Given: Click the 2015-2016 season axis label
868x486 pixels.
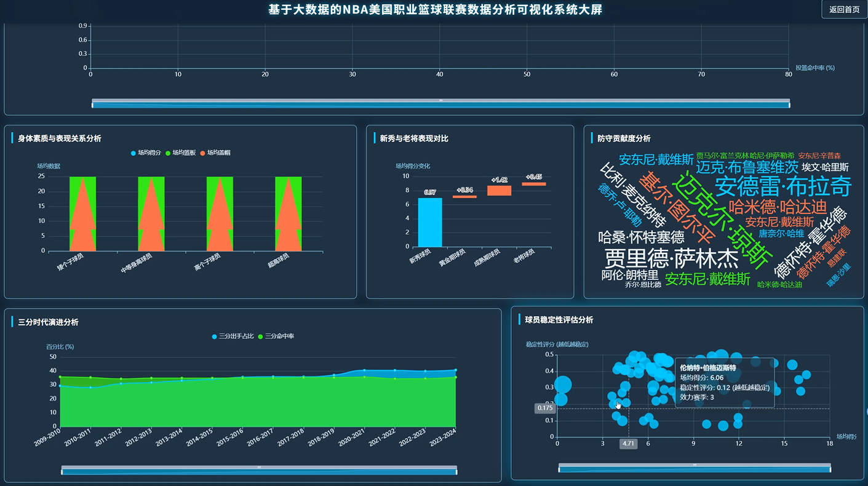Looking at the screenshot, I should point(231,437).
